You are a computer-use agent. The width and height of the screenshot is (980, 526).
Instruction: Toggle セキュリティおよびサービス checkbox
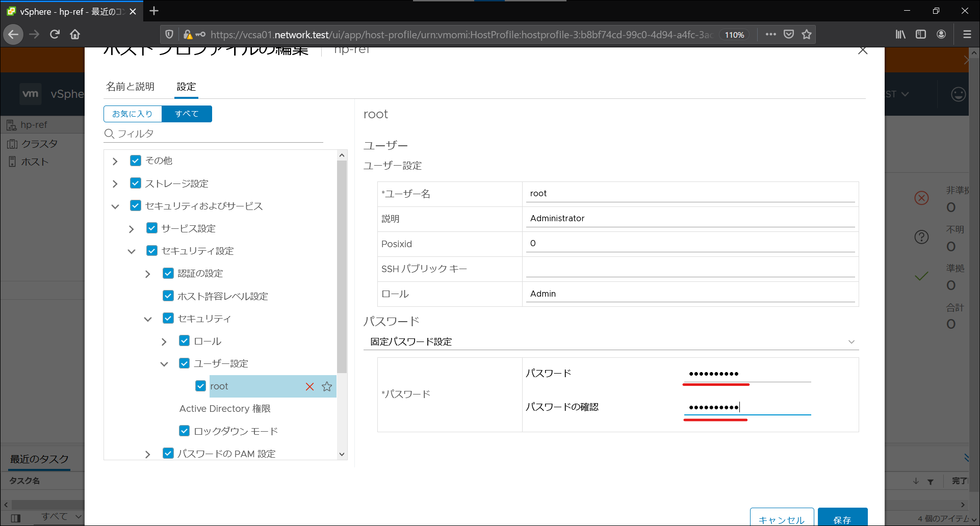tap(136, 205)
